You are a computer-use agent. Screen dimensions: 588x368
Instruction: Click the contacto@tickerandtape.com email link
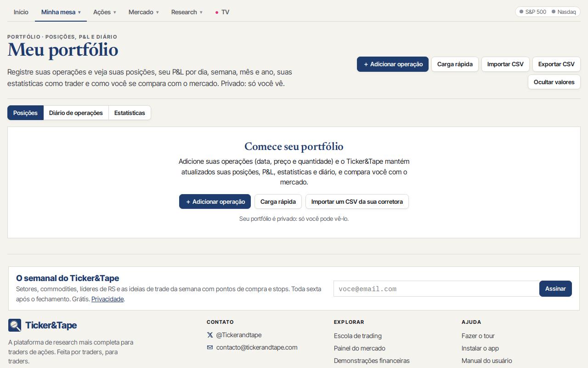tap(257, 348)
